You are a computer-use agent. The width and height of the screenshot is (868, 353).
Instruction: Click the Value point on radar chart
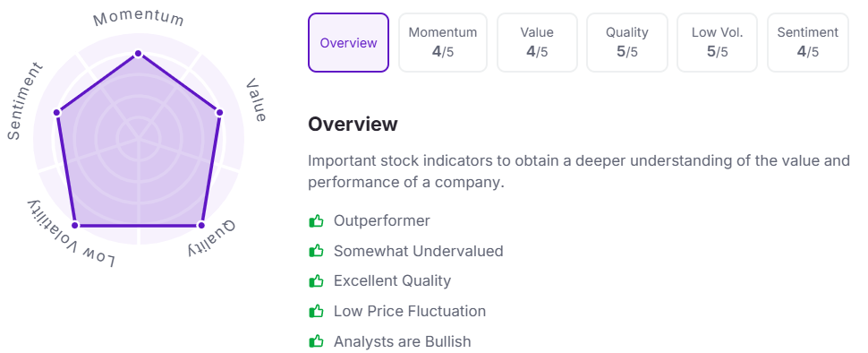tap(219, 113)
